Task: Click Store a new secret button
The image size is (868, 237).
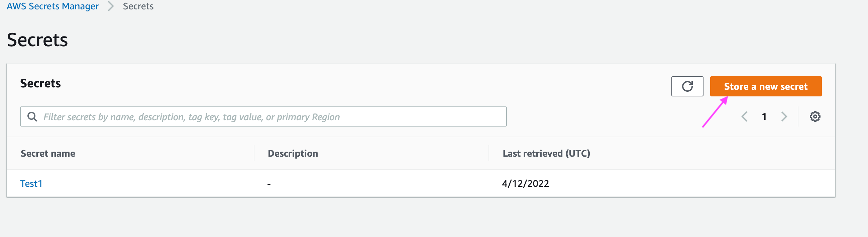Action: [766, 86]
